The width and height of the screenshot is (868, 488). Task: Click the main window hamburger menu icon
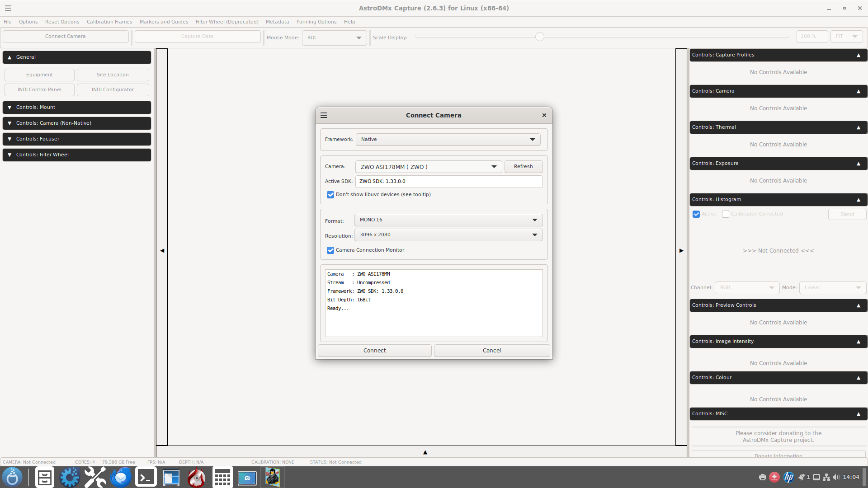click(x=8, y=8)
